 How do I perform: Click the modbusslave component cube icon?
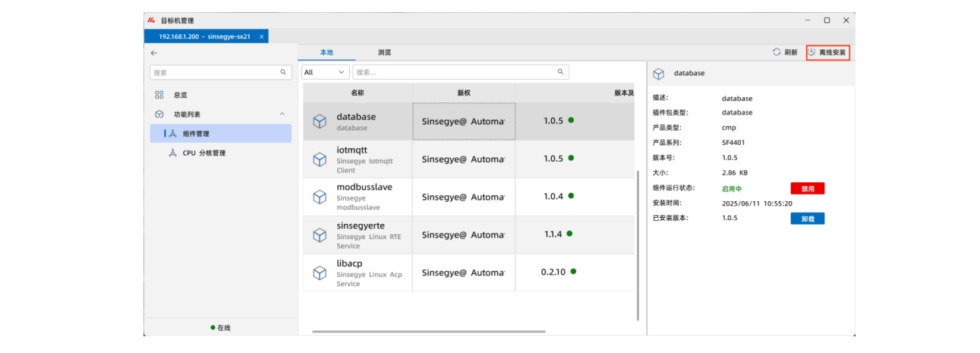click(320, 197)
